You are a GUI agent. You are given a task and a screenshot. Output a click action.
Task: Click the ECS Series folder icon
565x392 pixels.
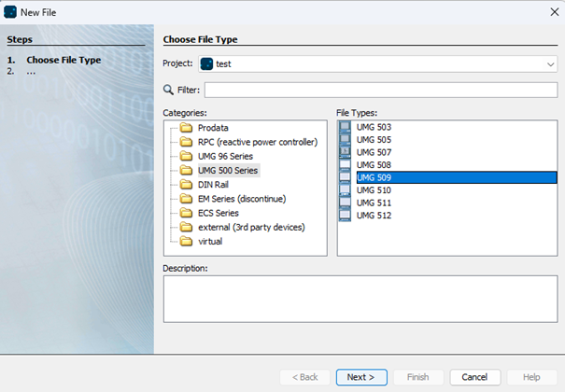point(186,213)
